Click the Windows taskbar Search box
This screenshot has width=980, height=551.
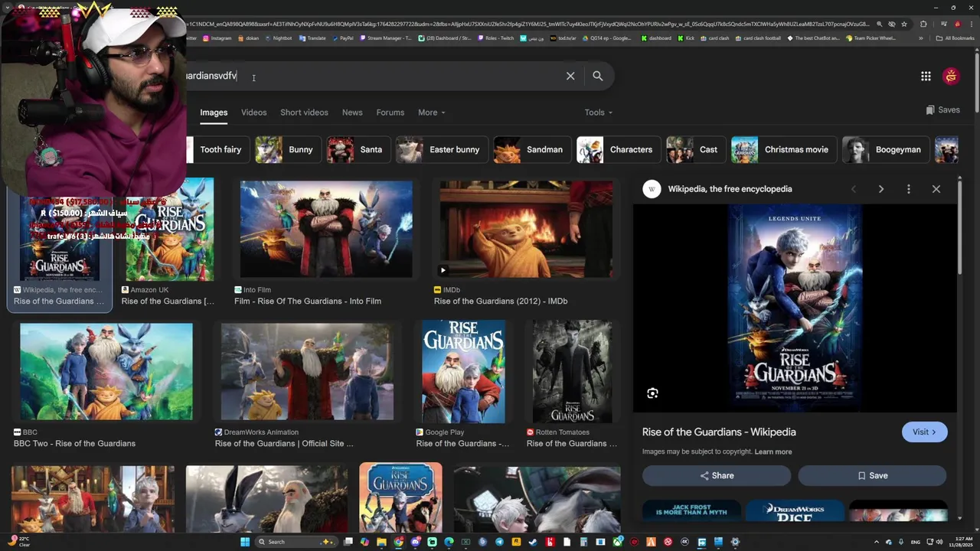click(x=296, y=542)
